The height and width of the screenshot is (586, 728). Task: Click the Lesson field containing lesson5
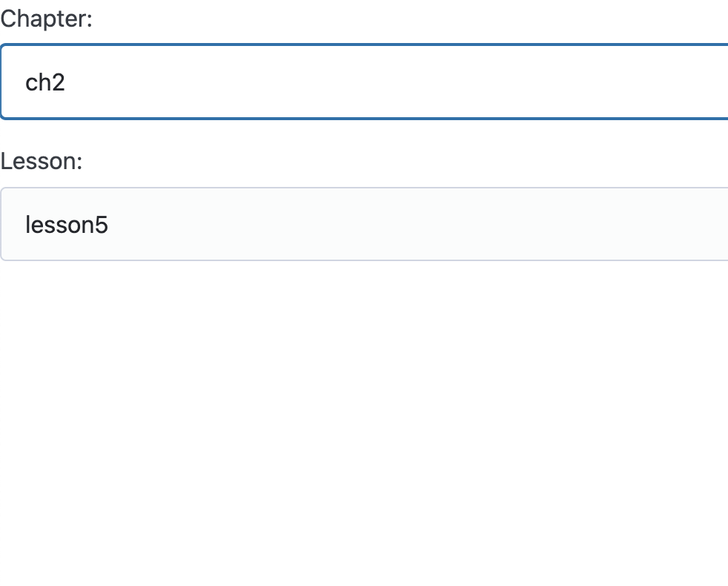pyautogui.click(x=364, y=224)
